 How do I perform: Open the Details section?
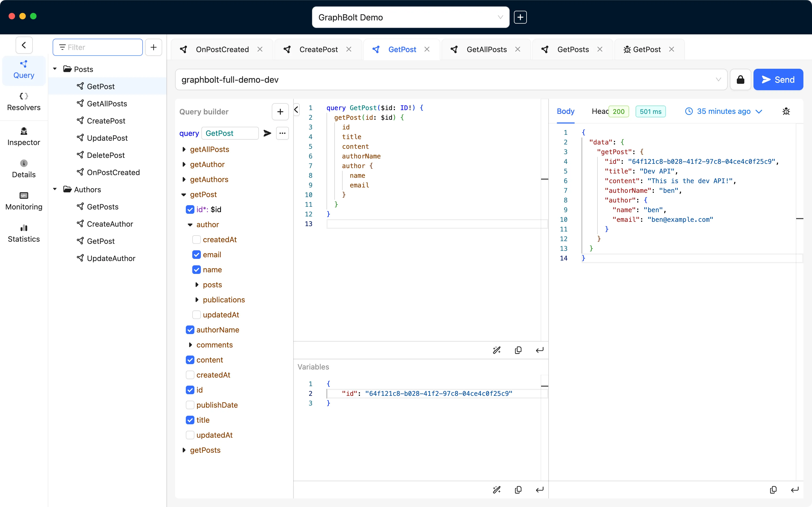tap(23, 169)
